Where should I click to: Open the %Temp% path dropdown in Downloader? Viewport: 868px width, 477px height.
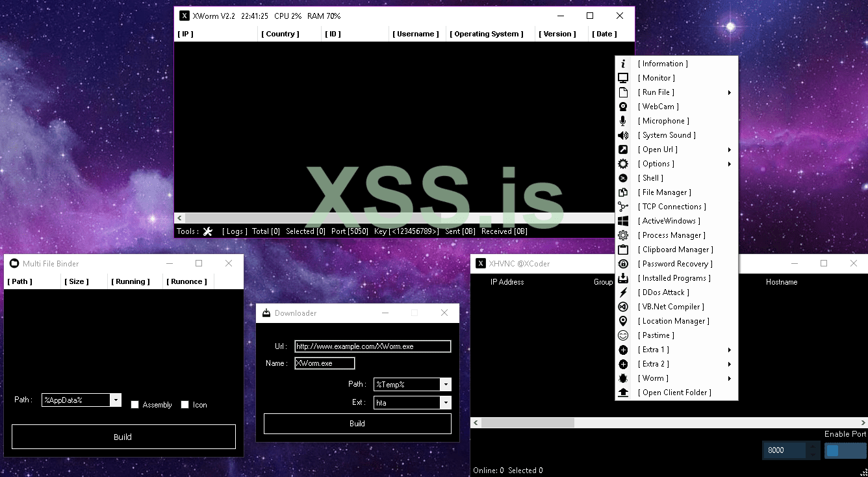[x=445, y=385]
